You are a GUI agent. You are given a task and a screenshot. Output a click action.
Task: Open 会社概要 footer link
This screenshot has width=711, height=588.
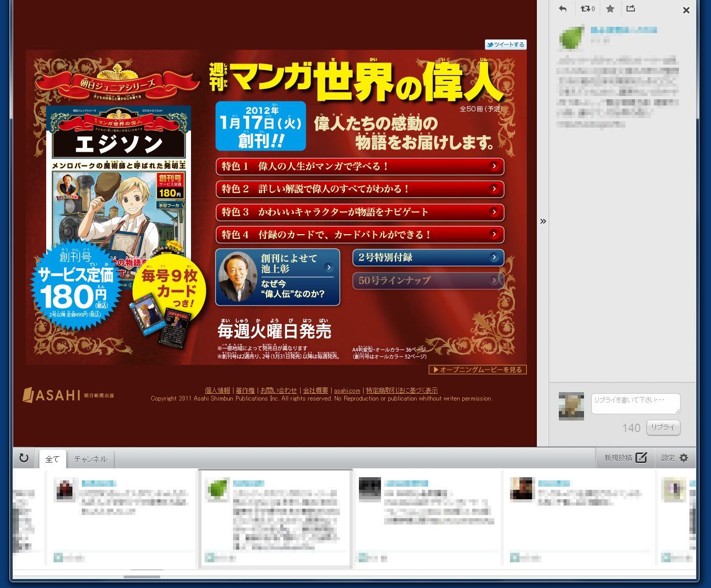pos(315,391)
